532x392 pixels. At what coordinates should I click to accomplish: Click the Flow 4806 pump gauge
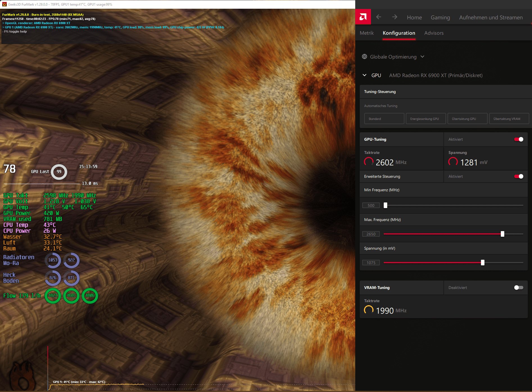point(90,296)
